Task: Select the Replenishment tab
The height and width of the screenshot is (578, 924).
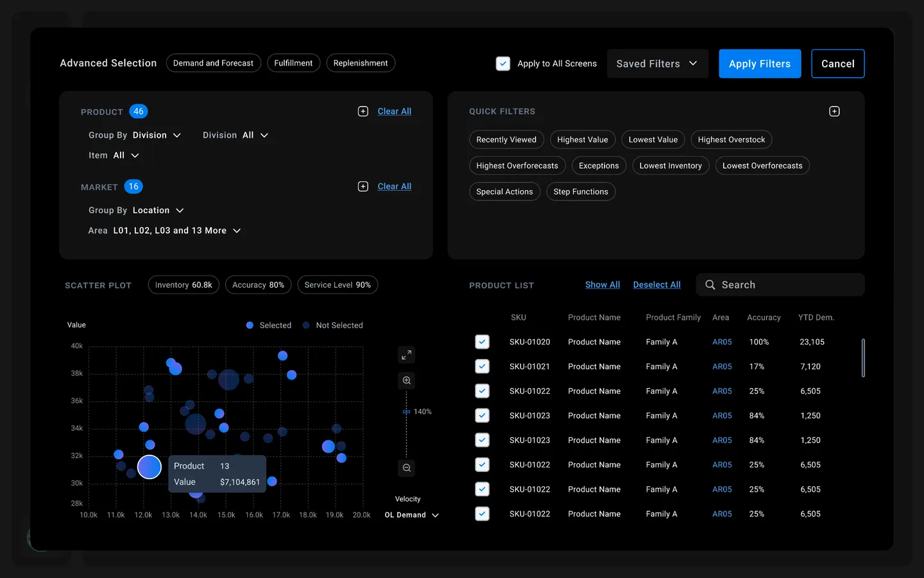Action: tap(361, 63)
